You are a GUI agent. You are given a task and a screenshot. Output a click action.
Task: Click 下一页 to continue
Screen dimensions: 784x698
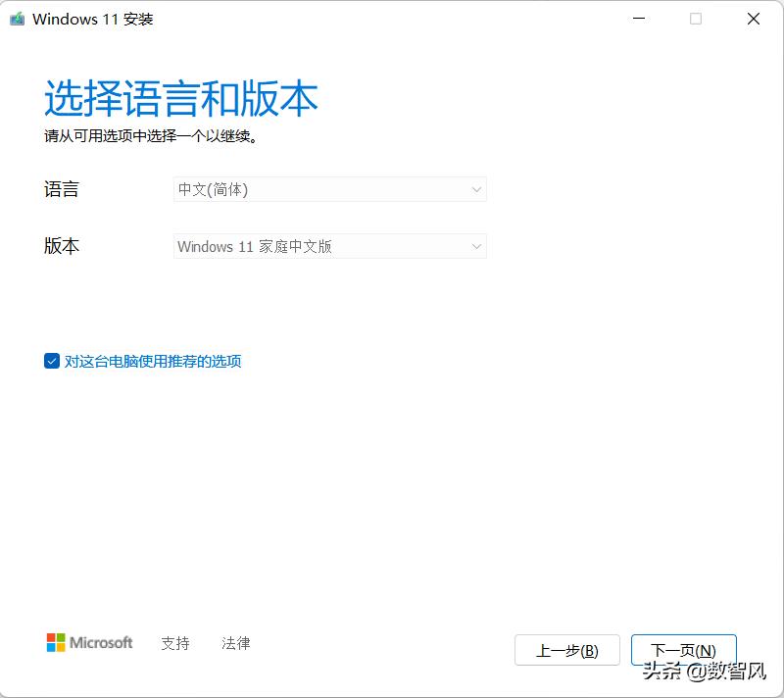click(684, 650)
